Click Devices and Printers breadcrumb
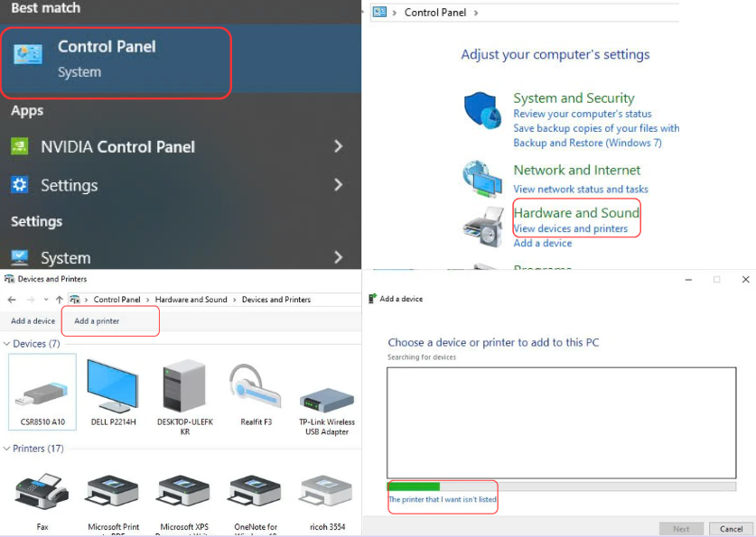Screen dimensions: 756x537 (x=276, y=300)
